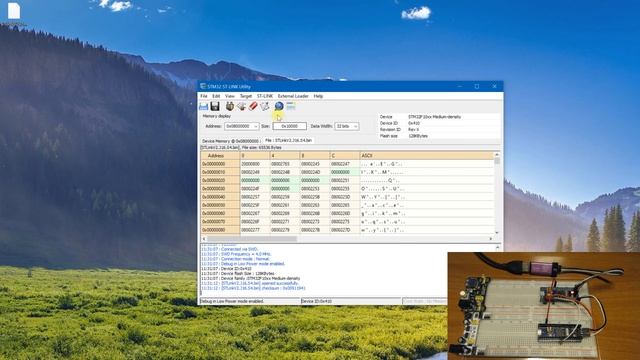Expand the Address 0x08000000 combo box
Image resolution: width=640 pixels, height=360 pixels.
pos(256,127)
